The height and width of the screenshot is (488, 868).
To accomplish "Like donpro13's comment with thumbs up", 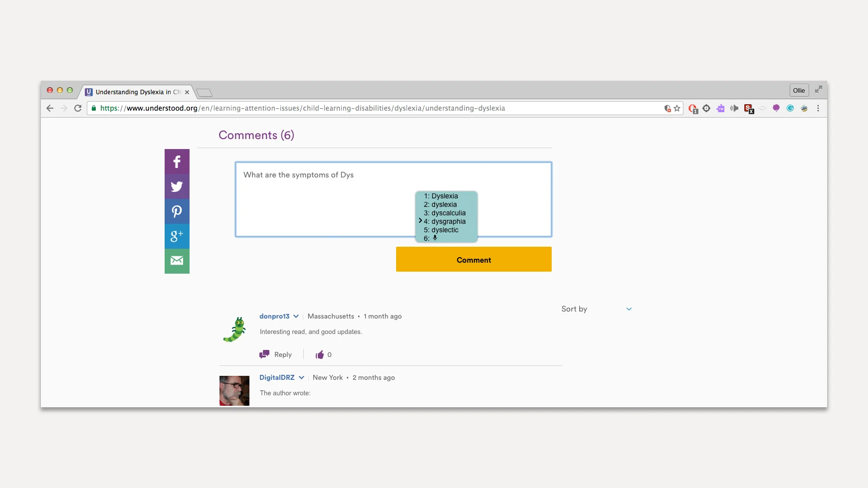I will [320, 355].
